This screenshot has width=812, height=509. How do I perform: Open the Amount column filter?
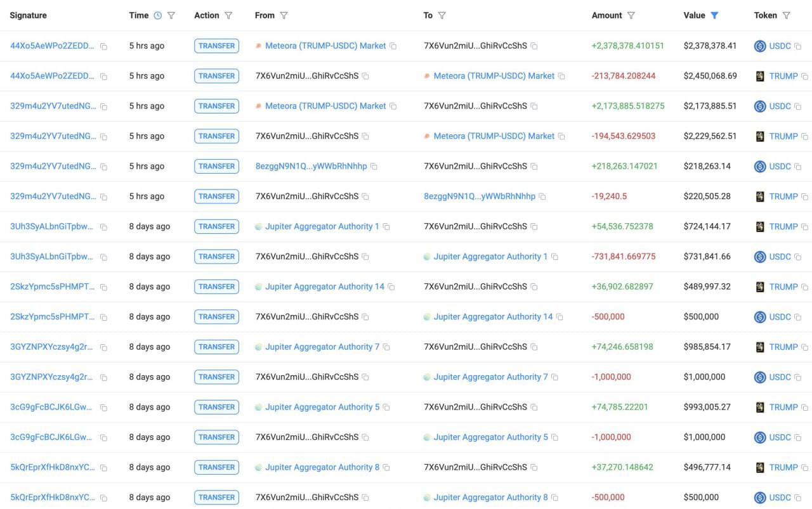tap(631, 15)
